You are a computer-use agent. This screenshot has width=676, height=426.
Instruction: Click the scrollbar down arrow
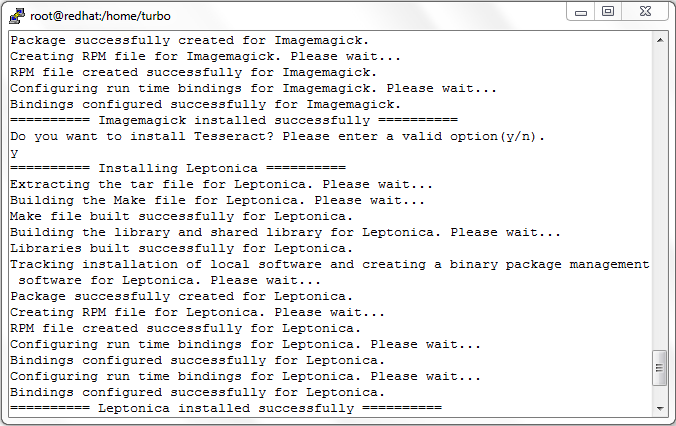point(660,408)
